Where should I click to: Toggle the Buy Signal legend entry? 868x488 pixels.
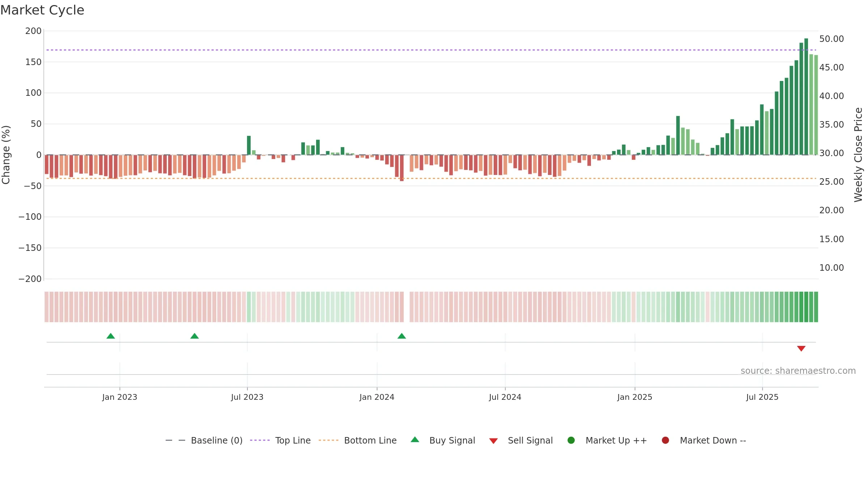click(443, 440)
